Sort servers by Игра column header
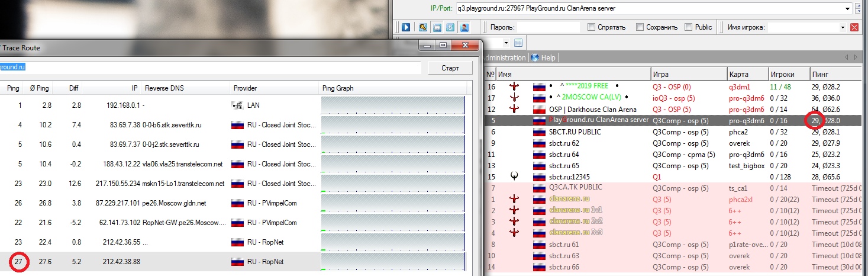 point(688,74)
